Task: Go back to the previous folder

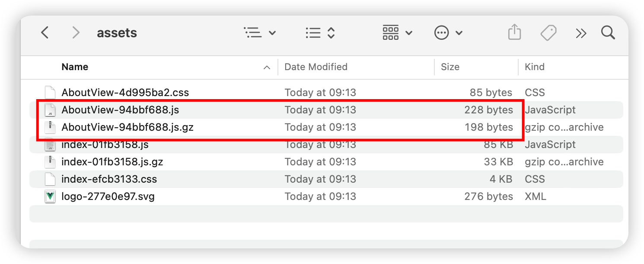Action: (45, 32)
